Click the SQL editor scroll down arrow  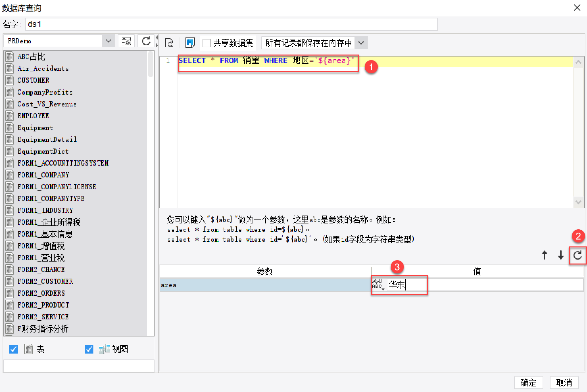578,202
